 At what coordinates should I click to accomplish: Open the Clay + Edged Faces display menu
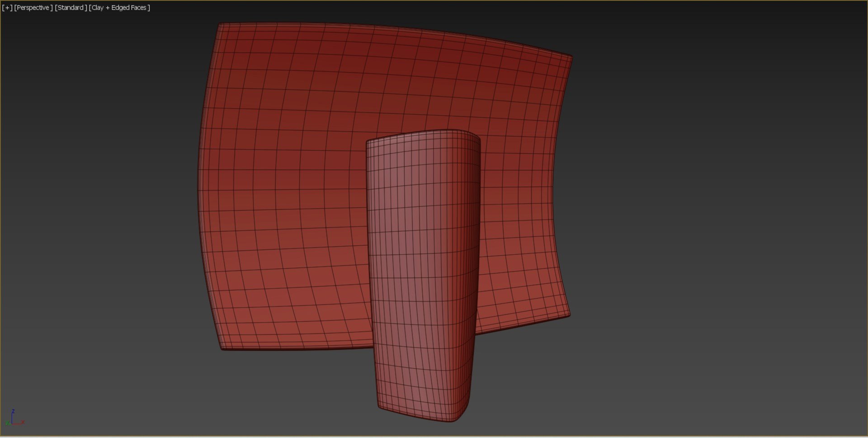pyautogui.click(x=120, y=8)
